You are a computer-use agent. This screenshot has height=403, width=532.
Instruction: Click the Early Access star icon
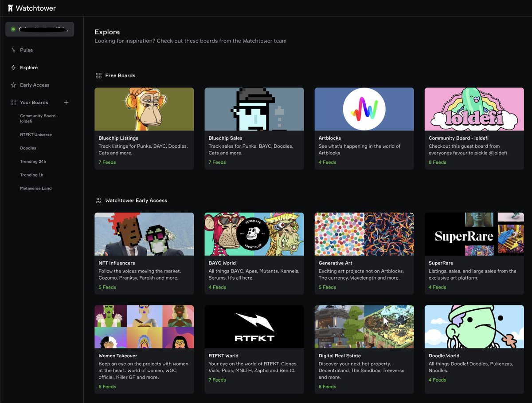[13, 85]
